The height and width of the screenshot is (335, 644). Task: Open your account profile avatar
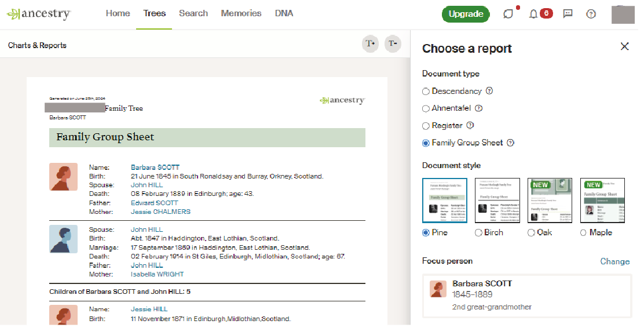[623, 14]
